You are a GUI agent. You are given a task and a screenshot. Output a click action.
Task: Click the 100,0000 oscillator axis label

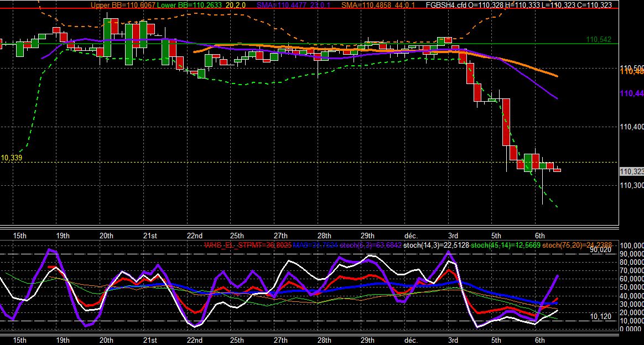coord(632,245)
